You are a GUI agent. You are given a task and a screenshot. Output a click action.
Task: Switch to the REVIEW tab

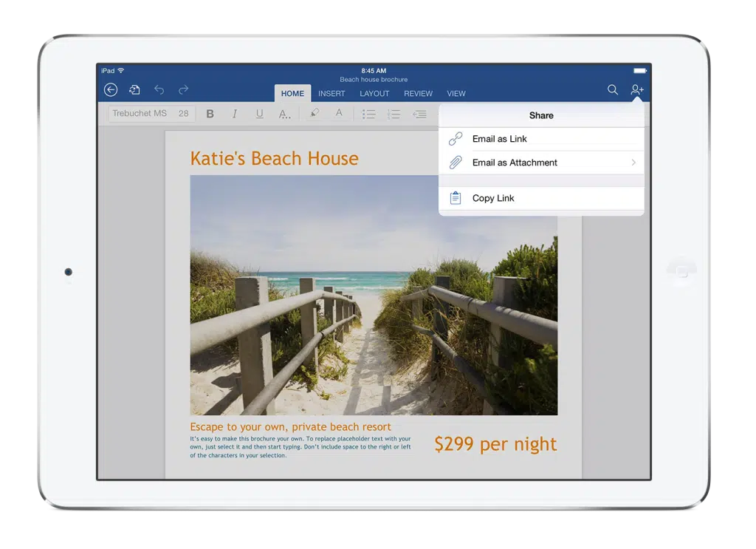(418, 94)
